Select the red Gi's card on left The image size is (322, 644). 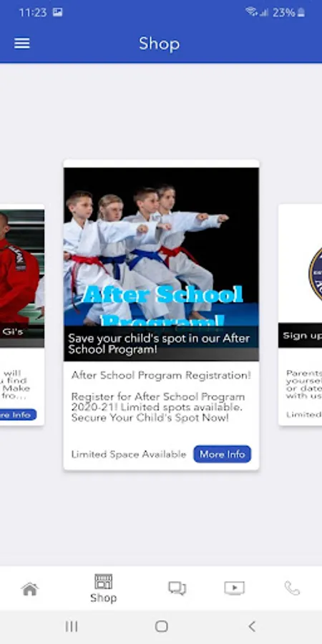[x=21, y=315]
